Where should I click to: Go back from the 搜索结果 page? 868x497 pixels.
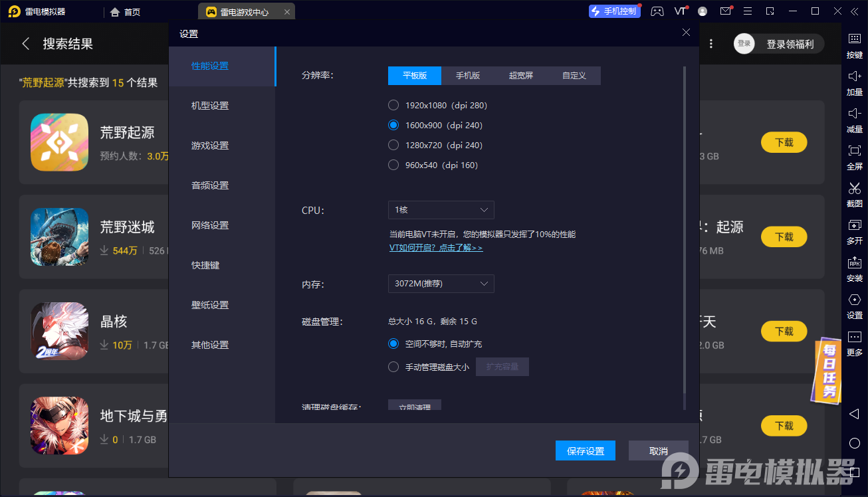pos(26,44)
